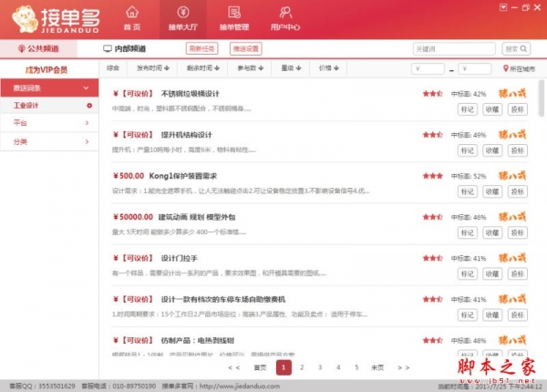This screenshot has width=547, height=392.
Task: Click the 所在城市 location pin icon
Action: 507,68
